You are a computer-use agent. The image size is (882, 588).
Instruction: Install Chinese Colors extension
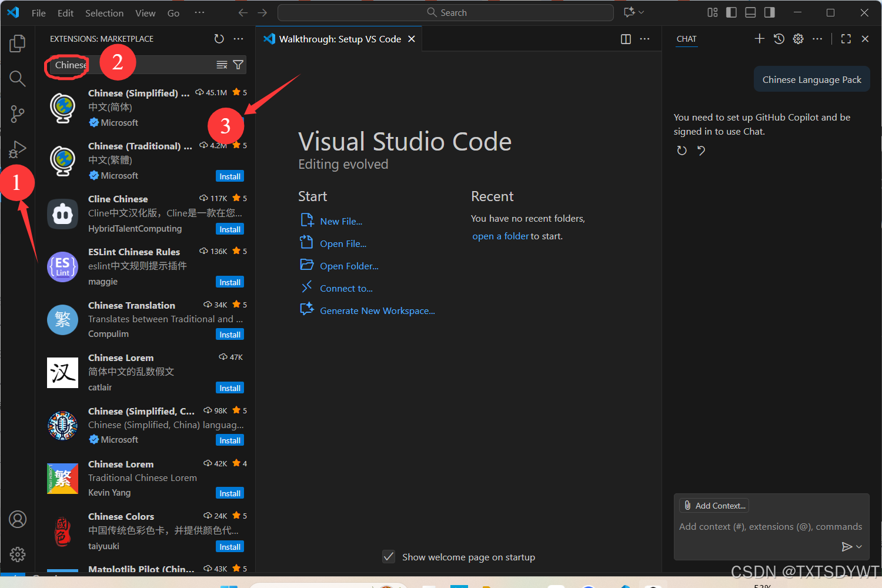point(230,547)
